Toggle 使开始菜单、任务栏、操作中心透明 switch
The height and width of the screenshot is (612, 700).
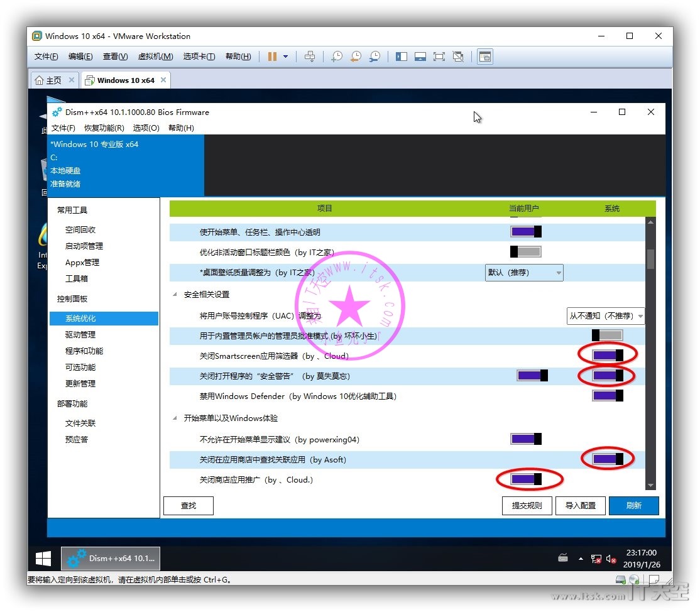526,232
